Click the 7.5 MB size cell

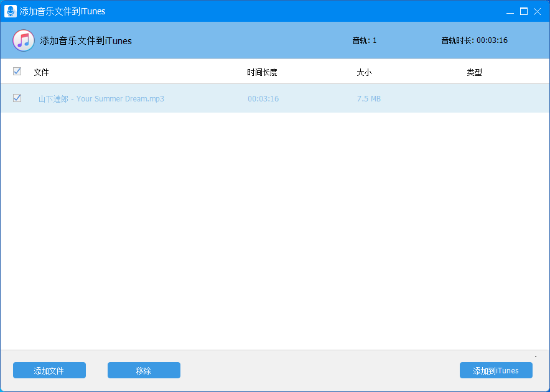click(369, 98)
